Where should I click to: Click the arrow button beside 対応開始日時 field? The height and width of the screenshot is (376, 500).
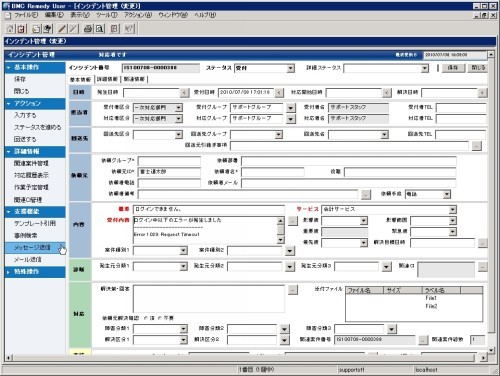click(386, 93)
